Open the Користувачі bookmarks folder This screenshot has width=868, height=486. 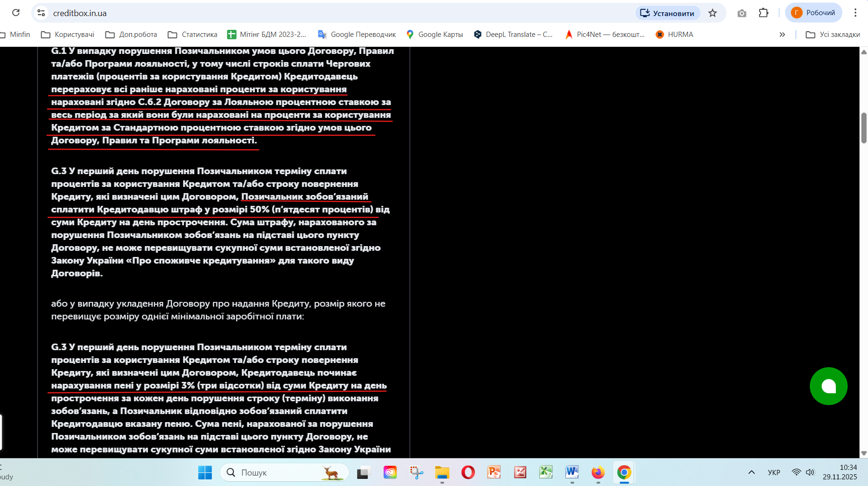[x=68, y=35]
